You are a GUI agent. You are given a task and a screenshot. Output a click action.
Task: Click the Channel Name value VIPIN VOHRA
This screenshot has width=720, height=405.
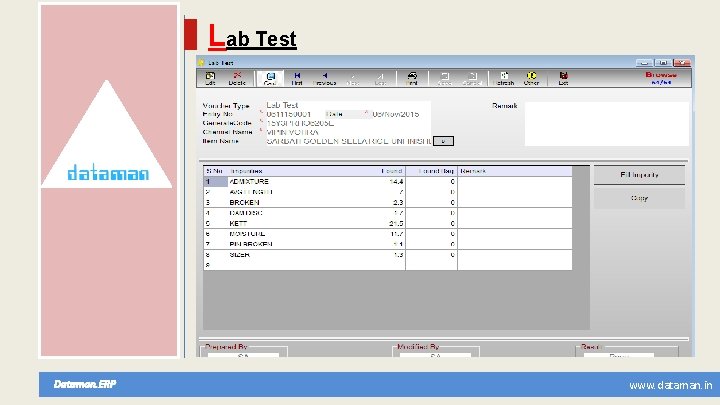pyautogui.click(x=292, y=132)
